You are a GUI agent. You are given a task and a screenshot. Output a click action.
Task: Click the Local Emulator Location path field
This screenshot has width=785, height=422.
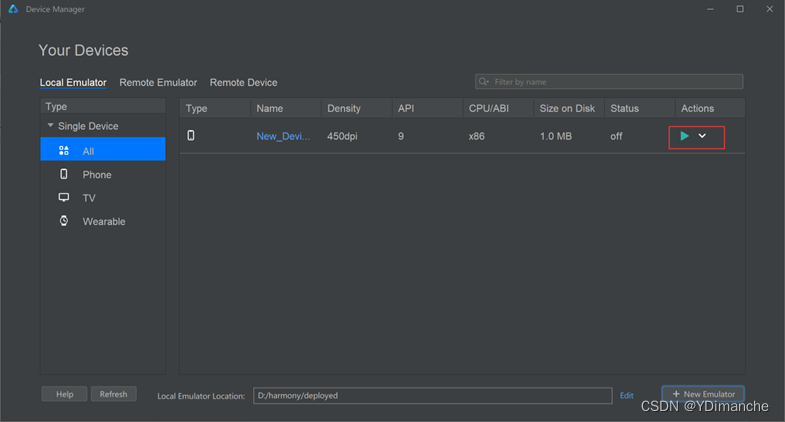coord(433,395)
